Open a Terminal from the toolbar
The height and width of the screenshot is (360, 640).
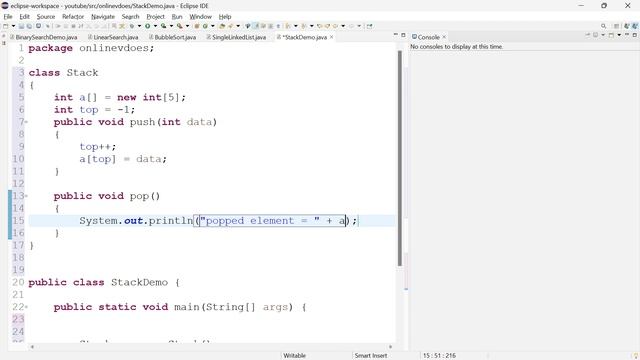click(x=38, y=26)
